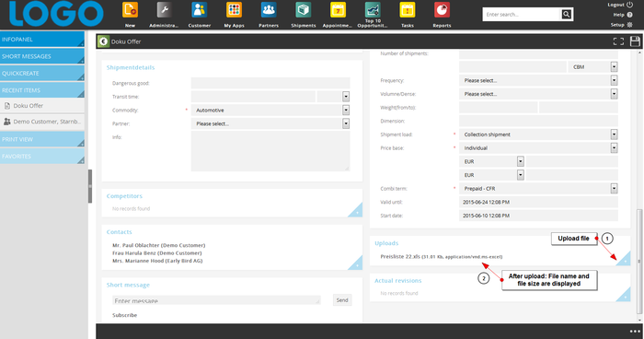The height and width of the screenshot is (339, 644).
Task: Open the Appointments calendar icon
Action: [338, 10]
